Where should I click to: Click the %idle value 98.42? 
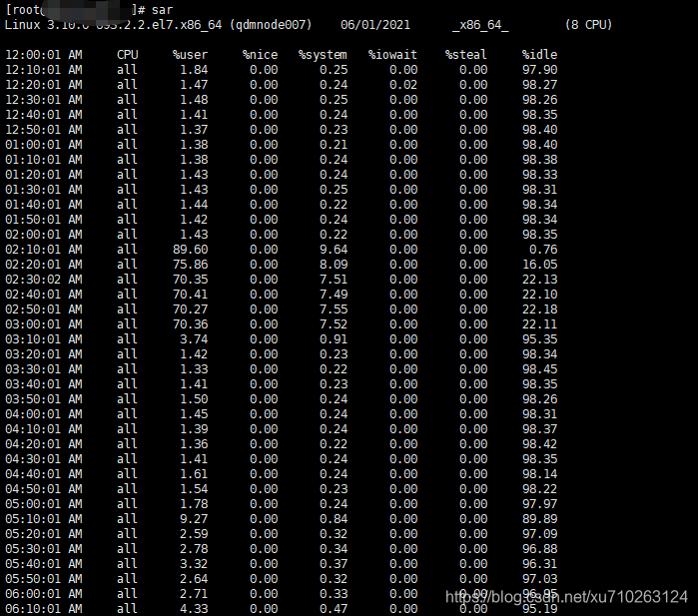click(x=539, y=444)
